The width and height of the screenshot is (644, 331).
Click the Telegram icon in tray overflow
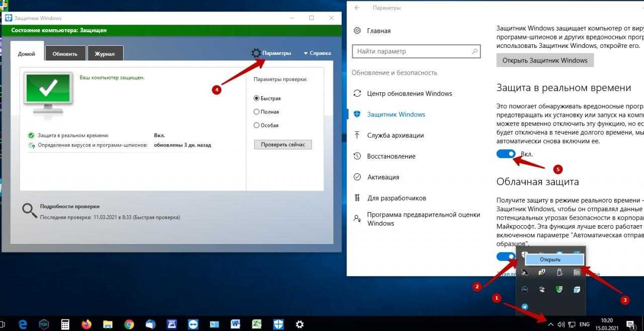(525, 307)
